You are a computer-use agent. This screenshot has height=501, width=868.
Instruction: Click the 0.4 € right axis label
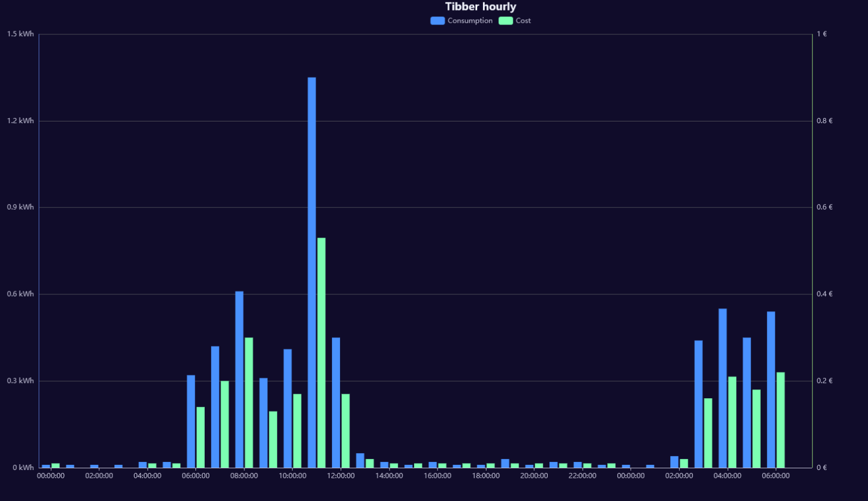point(824,294)
